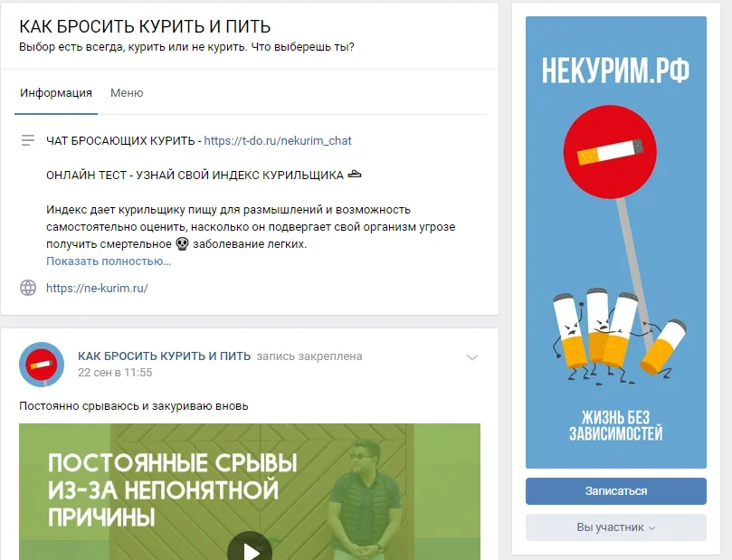
Task: Click the description lines icon beside chat text
Action: click(28, 140)
